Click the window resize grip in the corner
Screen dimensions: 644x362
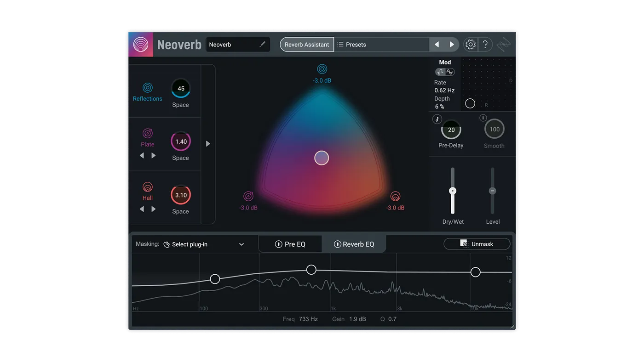click(512, 327)
